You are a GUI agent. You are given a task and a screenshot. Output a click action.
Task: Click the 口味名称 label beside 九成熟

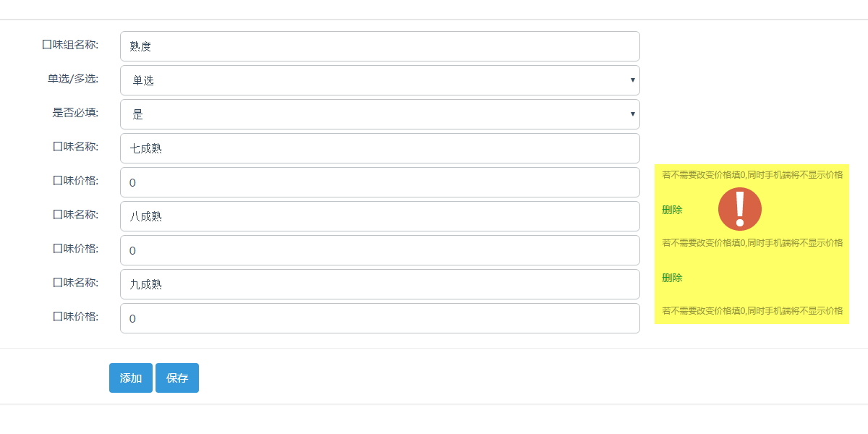click(x=76, y=282)
